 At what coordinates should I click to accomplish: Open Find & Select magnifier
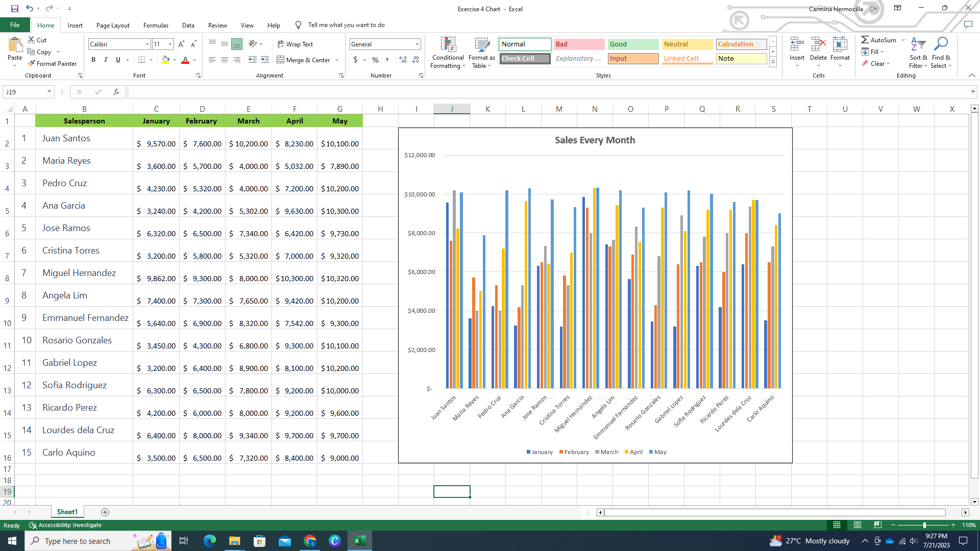(941, 53)
